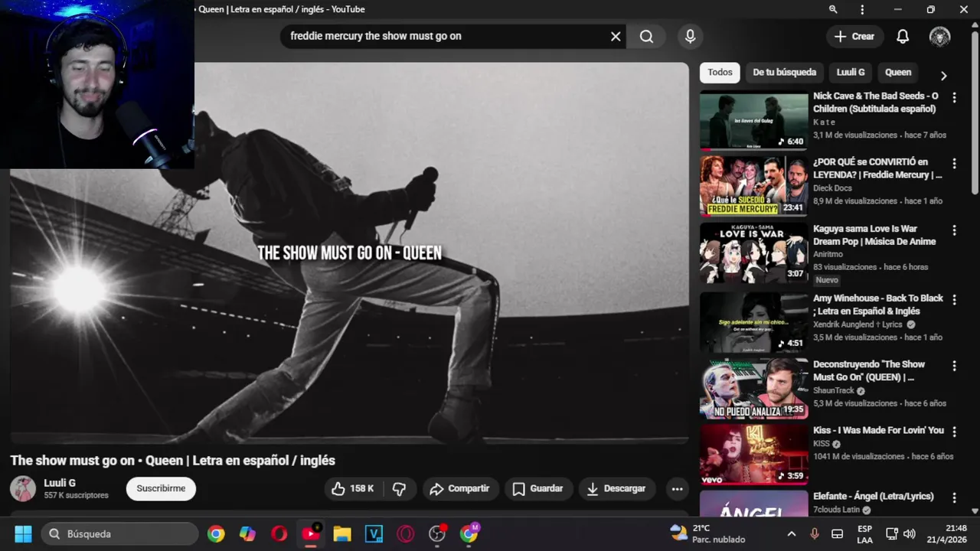This screenshot has height=551, width=980.
Task: Switch the ESP LAA input language
Action: [864, 533]
